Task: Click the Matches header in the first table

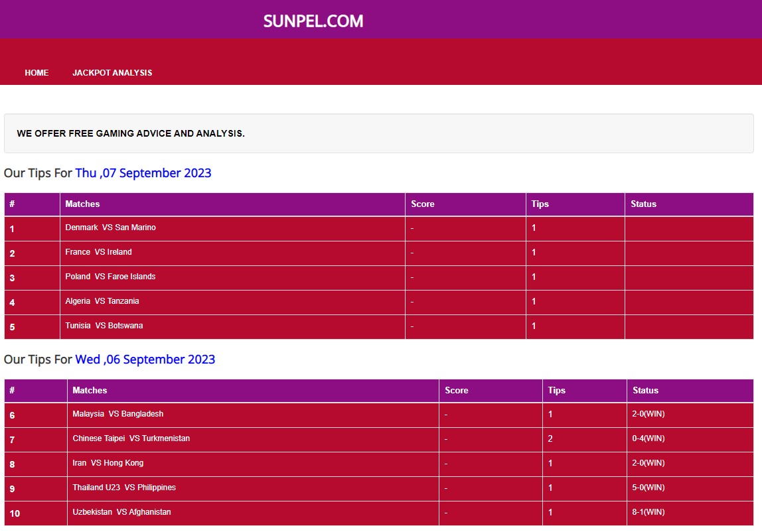Action: pyautogui.click(x=82, y=204)
